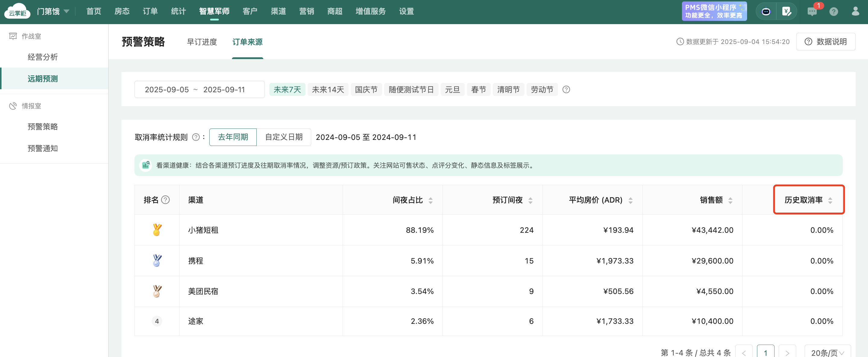Open the 订单 menu
The height and width of the screenshot is (357, 868).
point(150,11)
